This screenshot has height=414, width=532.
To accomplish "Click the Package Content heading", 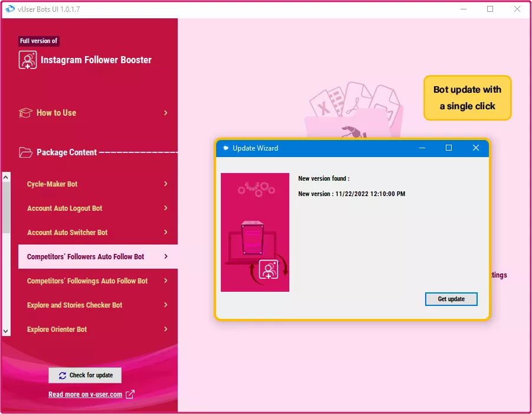I will coord(67,152).
